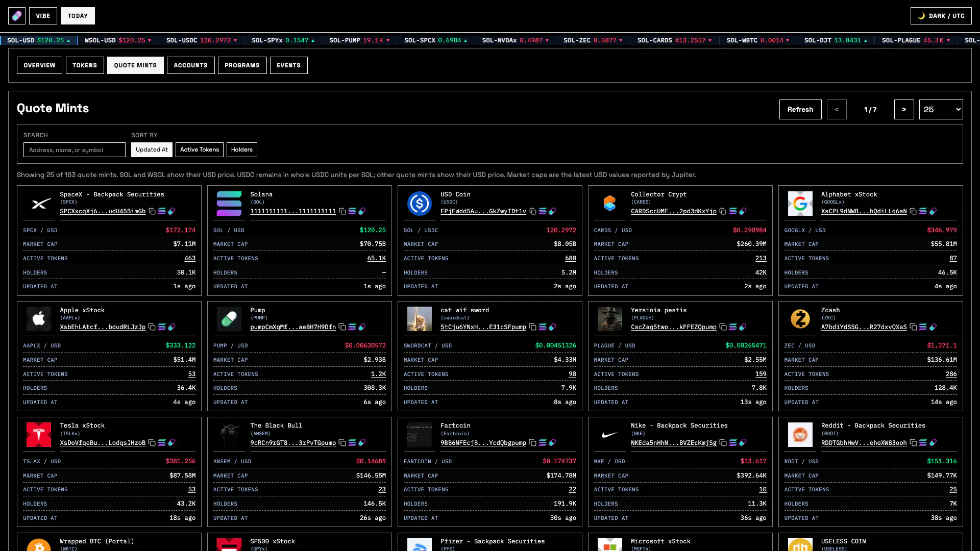Click the SOL-ZEC 0.0877 ticker item
980x551 pixels.
tap(593, 40)
